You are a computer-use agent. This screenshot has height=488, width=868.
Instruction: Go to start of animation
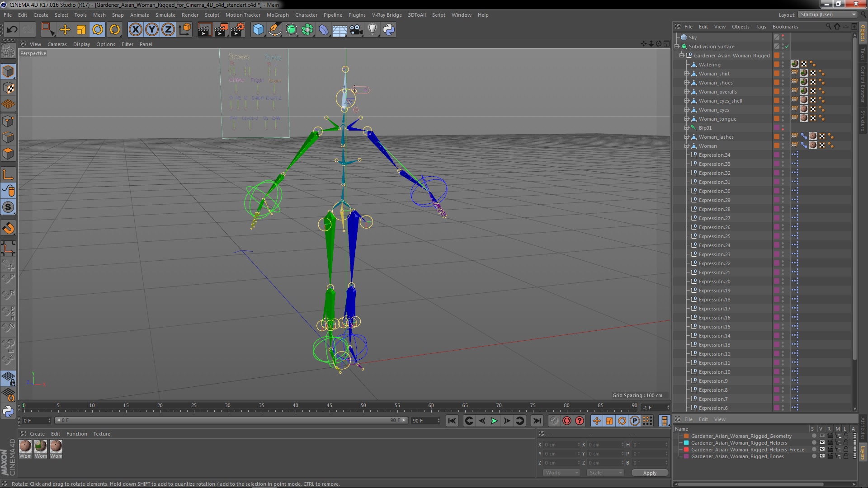tap(452, 421)
